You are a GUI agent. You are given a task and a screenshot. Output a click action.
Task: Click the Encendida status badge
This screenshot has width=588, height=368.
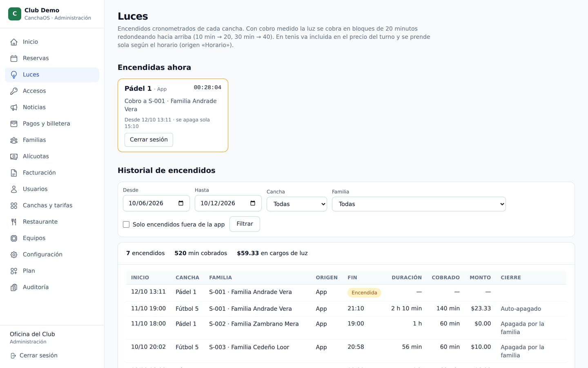[x=364, y=293]
